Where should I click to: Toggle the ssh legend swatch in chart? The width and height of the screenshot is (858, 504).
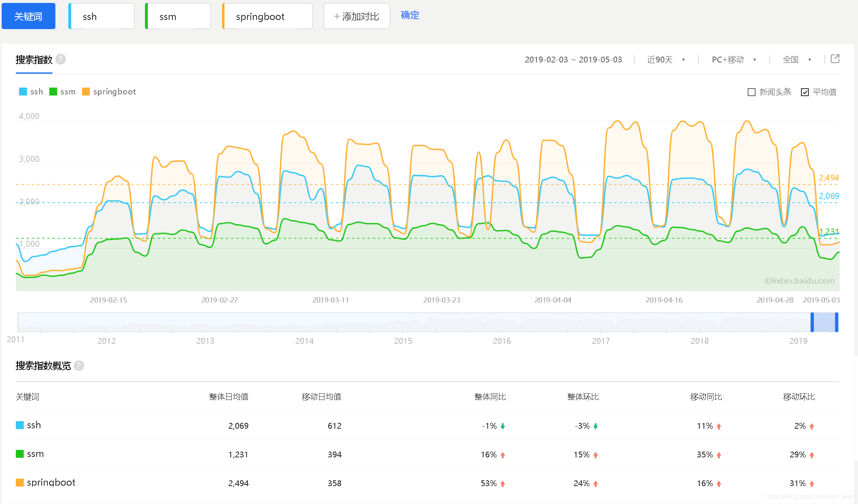[23, 92]
